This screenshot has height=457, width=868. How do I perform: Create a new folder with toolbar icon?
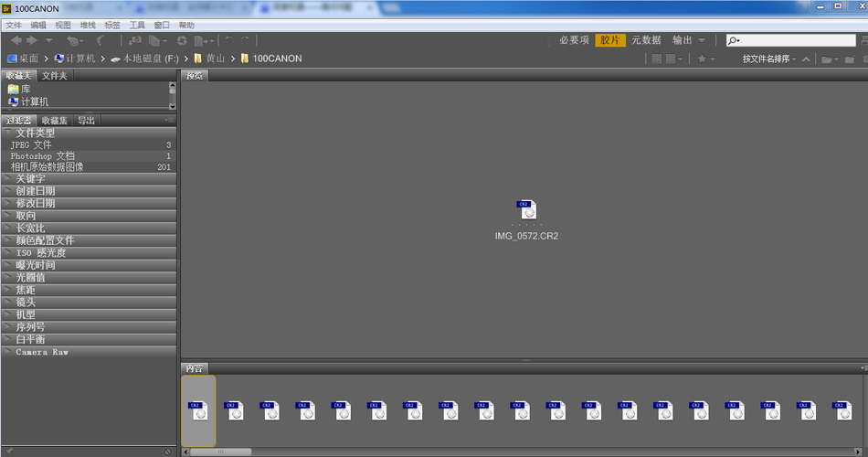click(850, 59)
